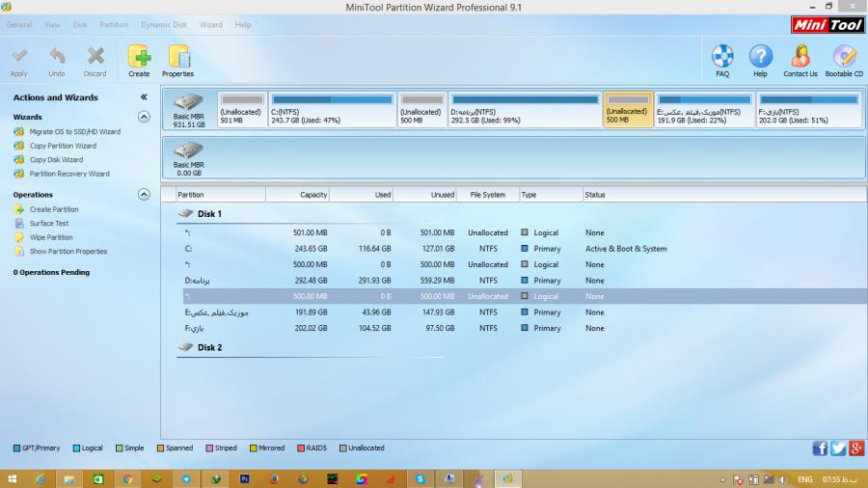This screenshot has width=868, height=488.
Task: Open the Dynamic Disk menu
Action: 164,25
